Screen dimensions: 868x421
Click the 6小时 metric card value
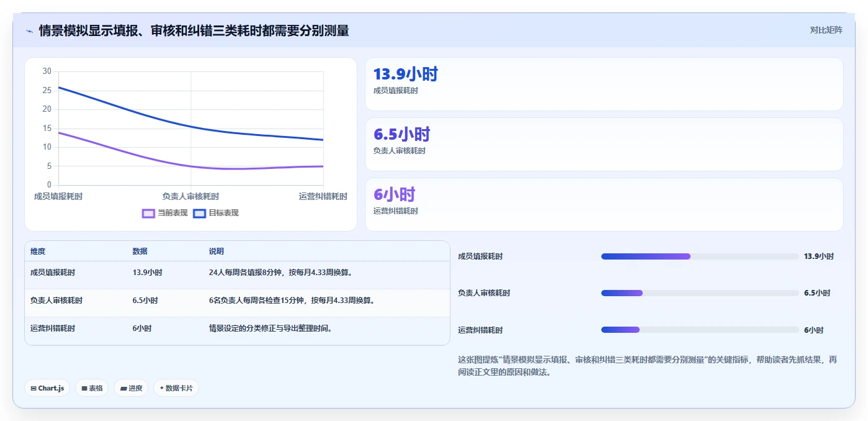394,195
